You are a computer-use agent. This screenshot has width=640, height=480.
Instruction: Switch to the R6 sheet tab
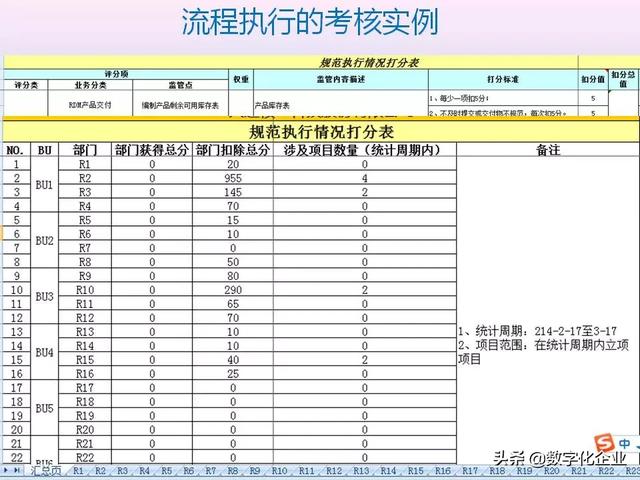[x=189, y=471]
